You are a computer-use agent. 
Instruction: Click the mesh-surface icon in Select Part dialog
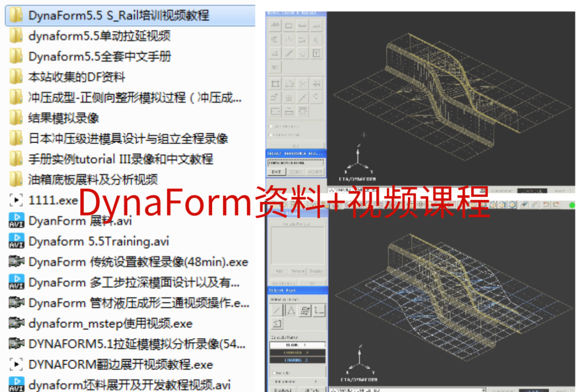[305, 310]
